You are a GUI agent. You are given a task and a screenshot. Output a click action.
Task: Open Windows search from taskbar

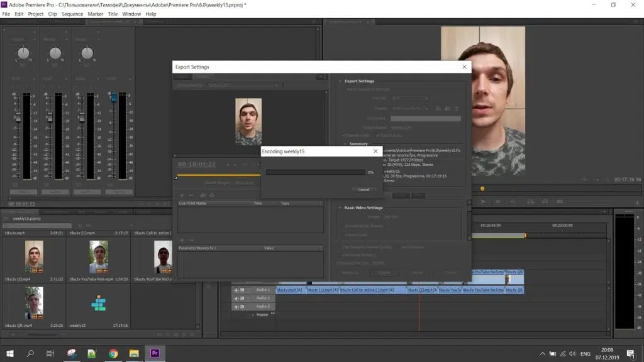(30, 353)
